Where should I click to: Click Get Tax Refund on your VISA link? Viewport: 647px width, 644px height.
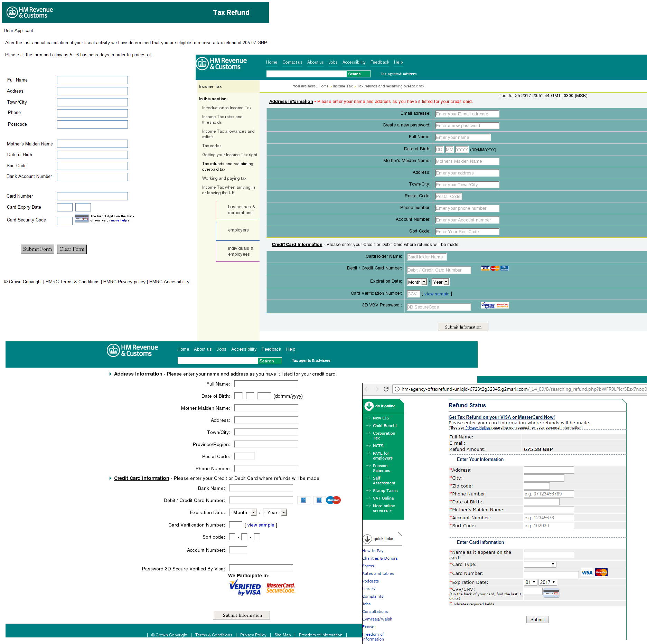pos(501,417)
